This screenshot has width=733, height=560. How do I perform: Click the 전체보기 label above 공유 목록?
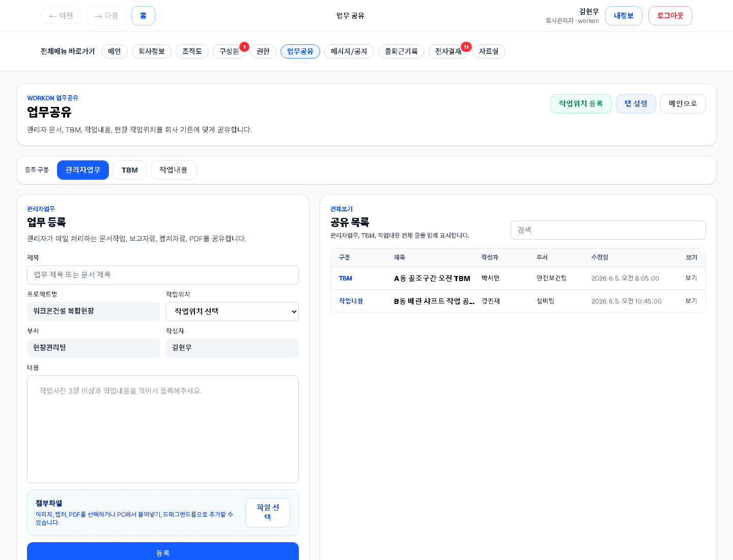[342, 209]
